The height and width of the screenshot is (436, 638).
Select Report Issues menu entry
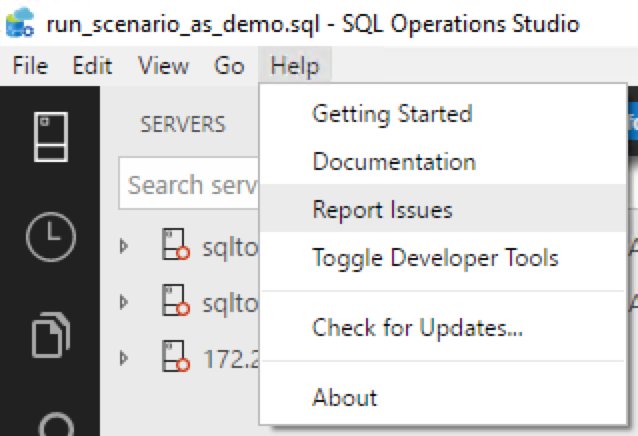tap(443, 209)
